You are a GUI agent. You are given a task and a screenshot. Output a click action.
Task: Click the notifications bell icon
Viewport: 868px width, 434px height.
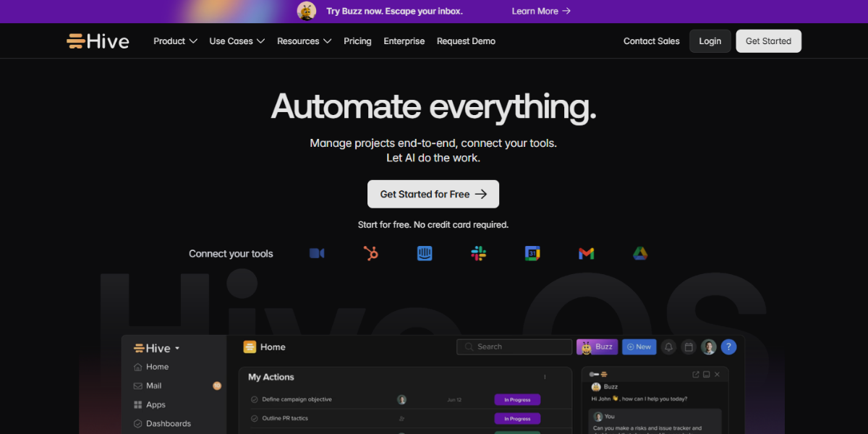(669, 347)
